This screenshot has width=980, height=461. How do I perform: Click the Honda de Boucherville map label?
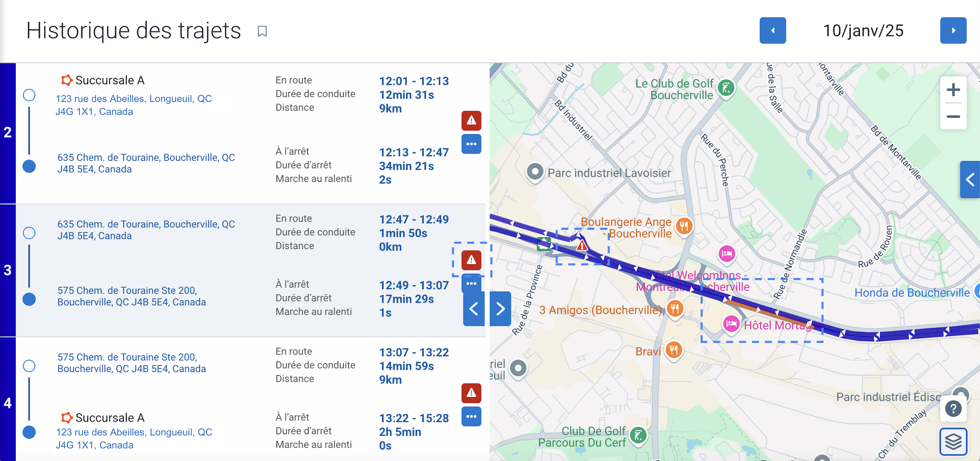[x=912, y=293]
